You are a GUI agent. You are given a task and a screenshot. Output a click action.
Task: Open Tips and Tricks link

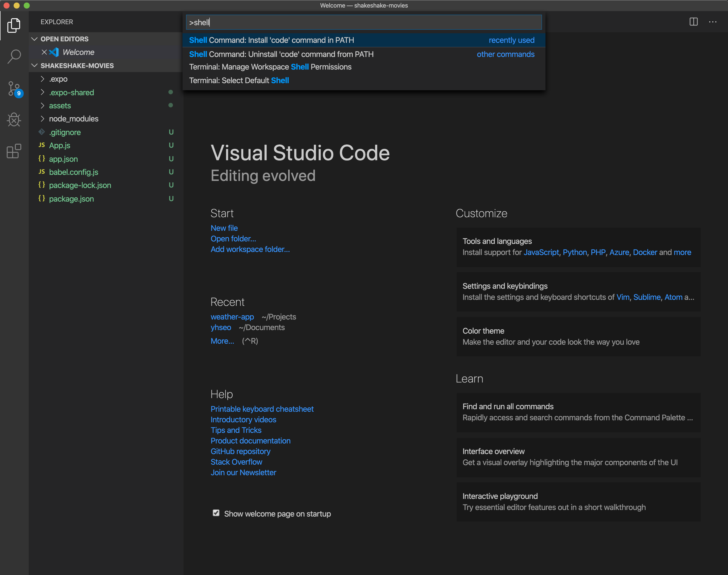[236, 430]
